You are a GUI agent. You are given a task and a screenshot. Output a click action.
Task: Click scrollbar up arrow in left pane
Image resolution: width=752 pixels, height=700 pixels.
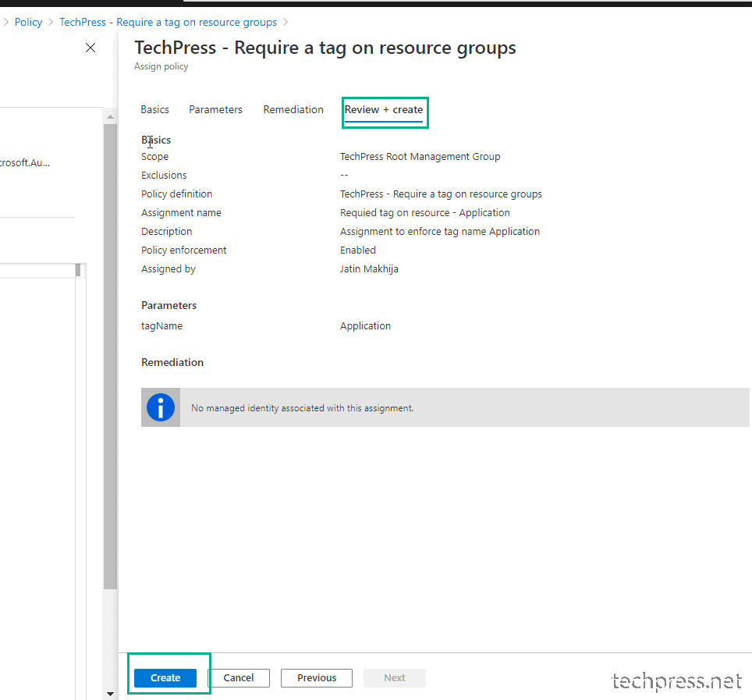(110, 116)
